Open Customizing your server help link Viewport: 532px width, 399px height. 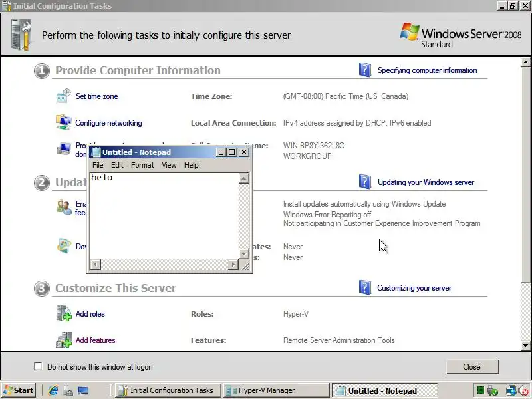tap(414, 288)
